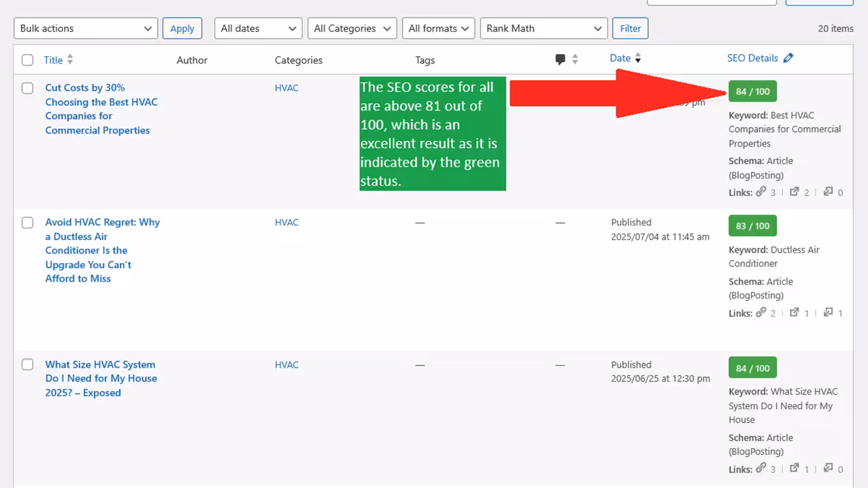Click the Date column sort arrow
Image resolution: width=868 pixels, height=488 pixels.
pyautogui.click(x=638, y=58)
